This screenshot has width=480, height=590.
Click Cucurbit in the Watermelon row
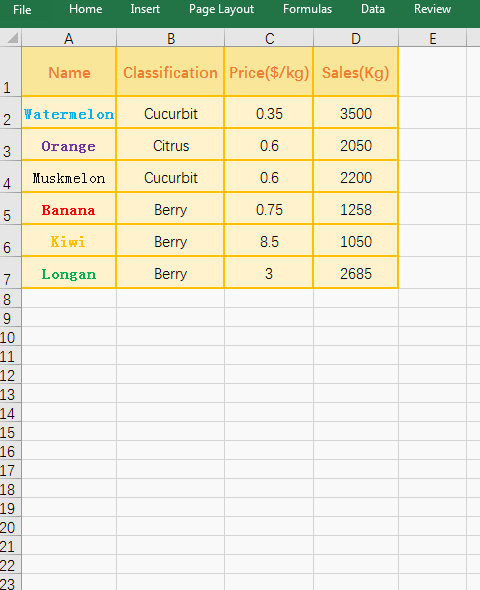(170, 113)
